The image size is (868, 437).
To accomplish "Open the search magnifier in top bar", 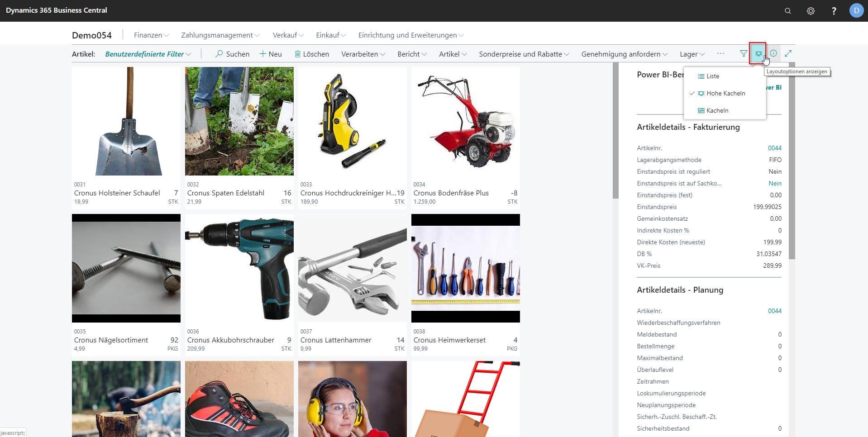I will pyautogui.click(x=788, y=11).
